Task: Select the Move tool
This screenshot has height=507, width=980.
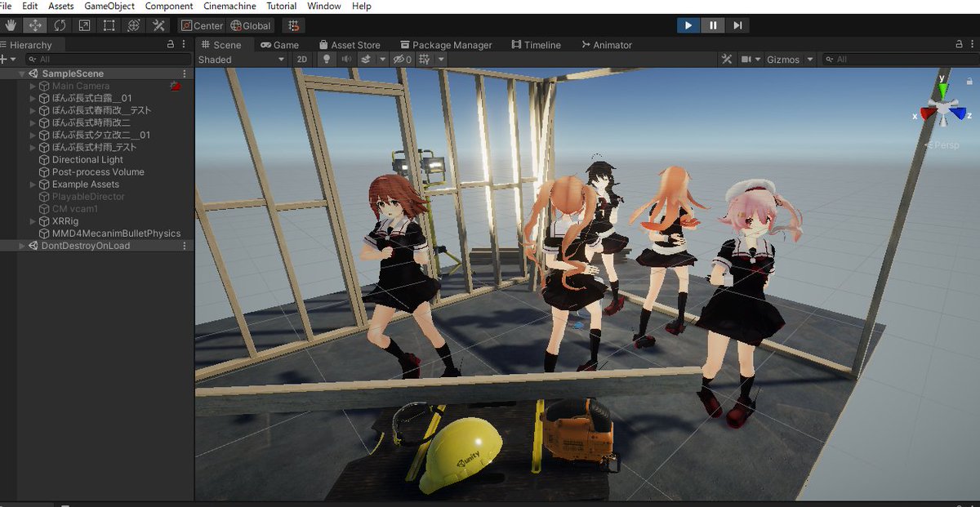Action: point(34,24)
